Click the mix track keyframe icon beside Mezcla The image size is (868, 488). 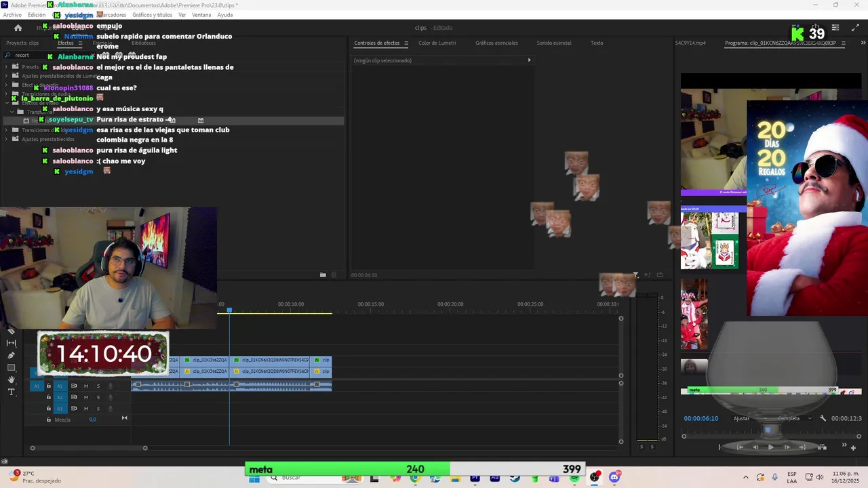(124, 418)
